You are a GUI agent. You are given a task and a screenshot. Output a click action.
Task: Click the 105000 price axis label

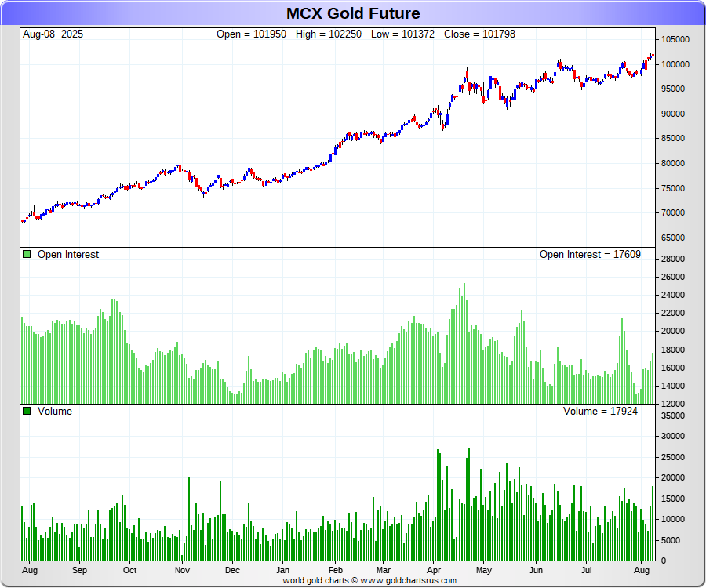coord(675,39)
